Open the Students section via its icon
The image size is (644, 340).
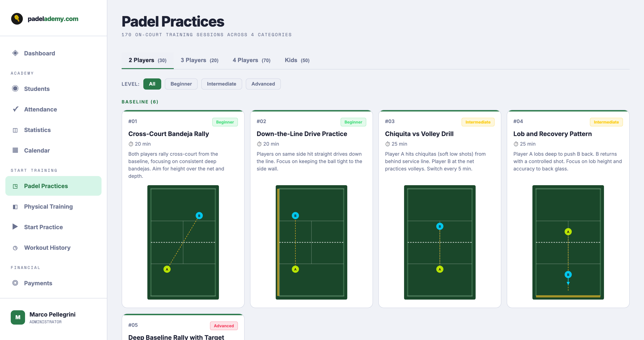point(15,89)
